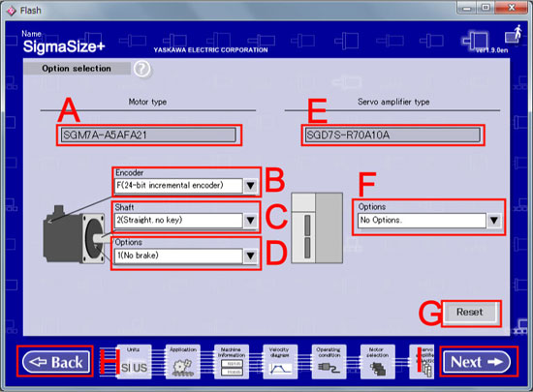Go to the Units step icon
Screen dimensions: 533x392
(135, 362)
